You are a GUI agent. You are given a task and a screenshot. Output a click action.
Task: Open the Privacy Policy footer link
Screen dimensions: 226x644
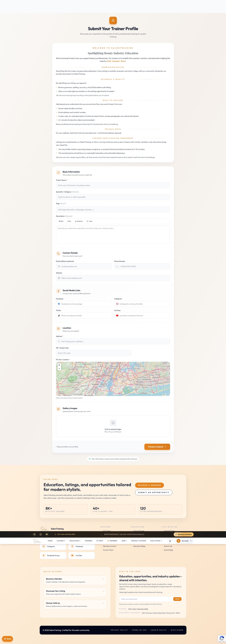click(x=119, y=630)
